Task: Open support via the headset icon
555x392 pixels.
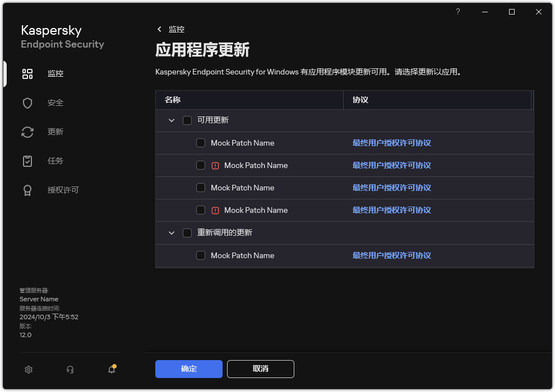Action: (70, 370)
